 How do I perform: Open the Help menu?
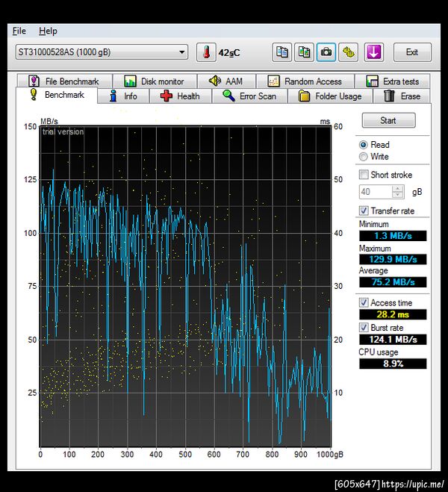48,31
